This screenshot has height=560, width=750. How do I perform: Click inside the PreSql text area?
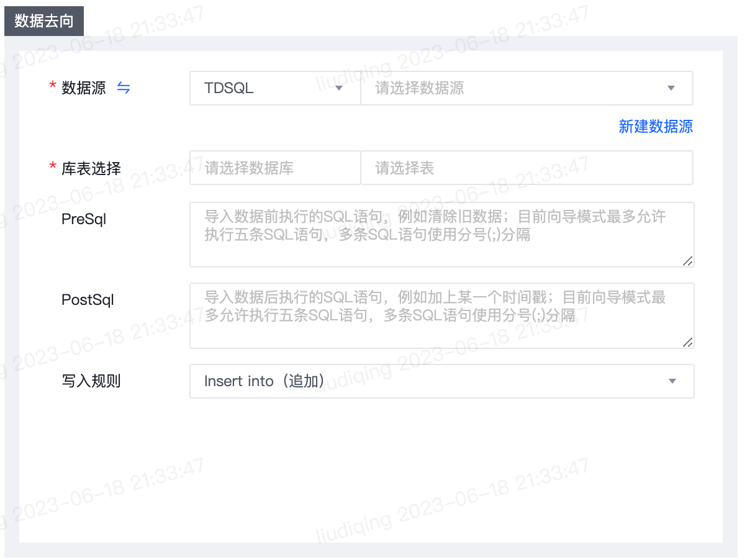442,235
